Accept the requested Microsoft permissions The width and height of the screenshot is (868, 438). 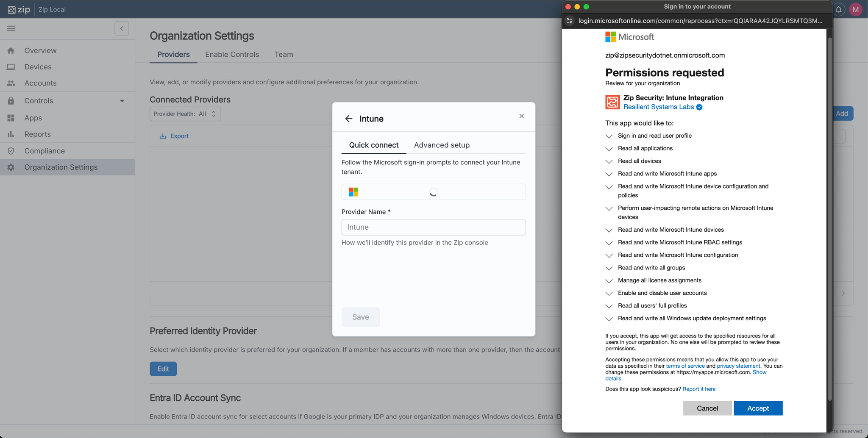[x=758, y=408]
